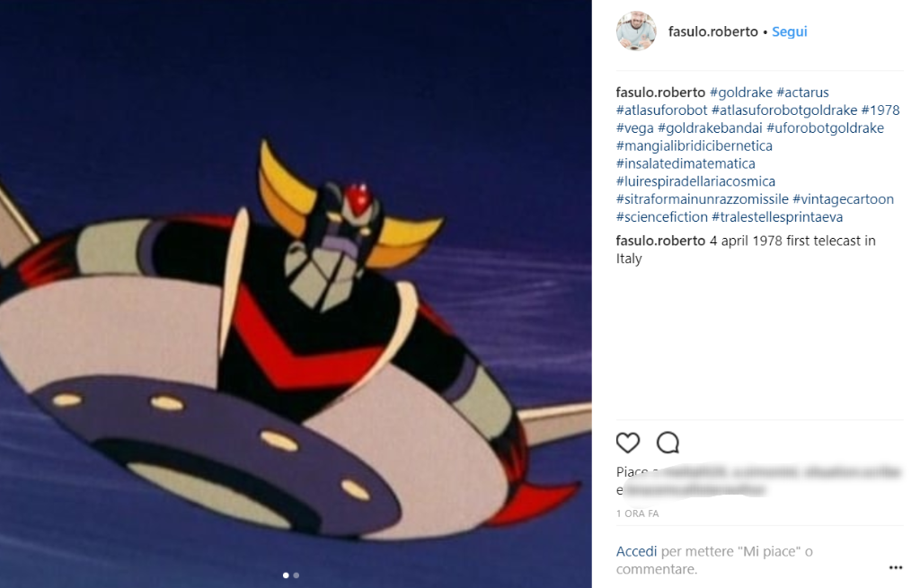Screen dimensions: 920x588
Task: Open fasulo.roberto's profile picture
Action: pos(636,31)
